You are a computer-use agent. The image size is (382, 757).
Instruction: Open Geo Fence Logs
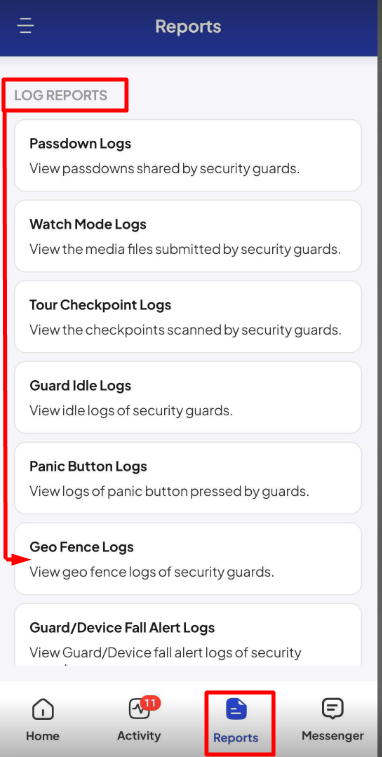188,559
